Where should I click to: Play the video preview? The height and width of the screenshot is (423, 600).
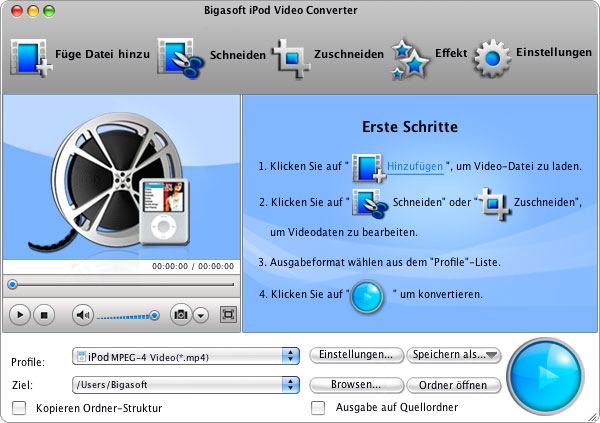(x=20, y=315)
